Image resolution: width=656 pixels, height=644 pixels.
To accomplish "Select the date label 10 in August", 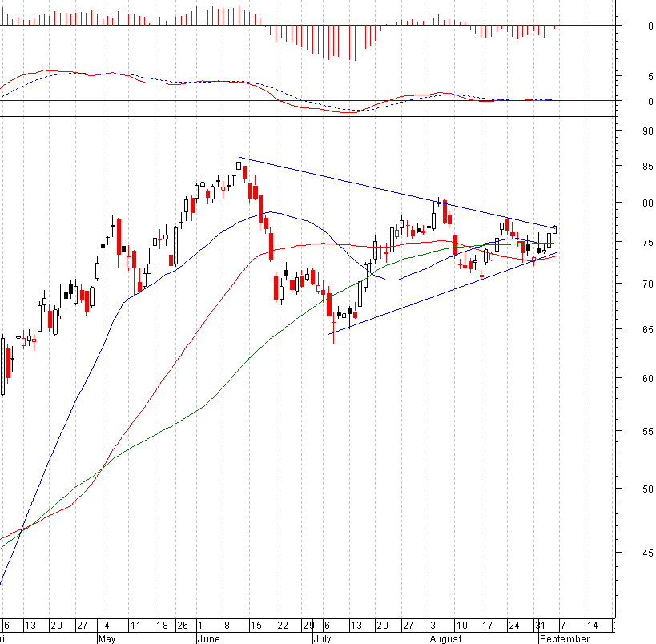I will pos(462,626).
